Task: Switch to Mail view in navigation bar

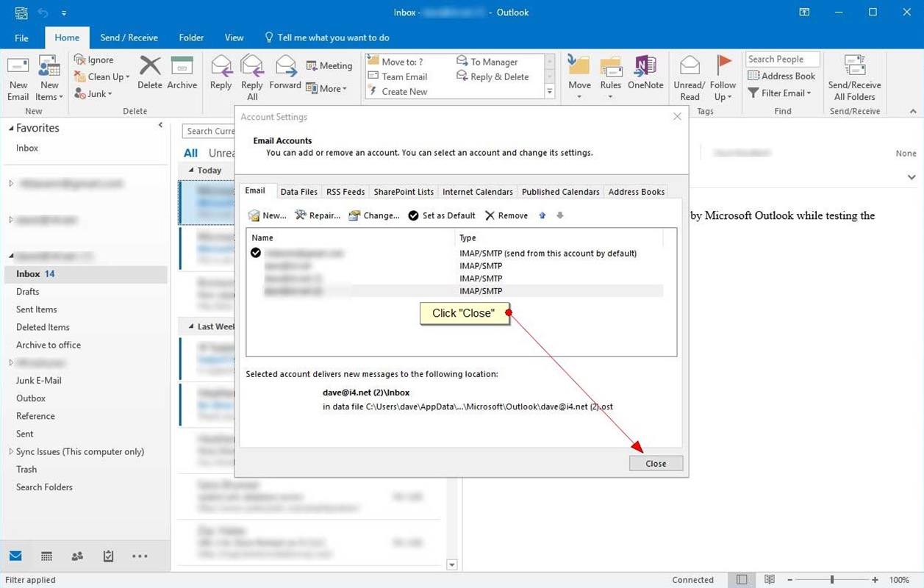Action: [15, 556]
